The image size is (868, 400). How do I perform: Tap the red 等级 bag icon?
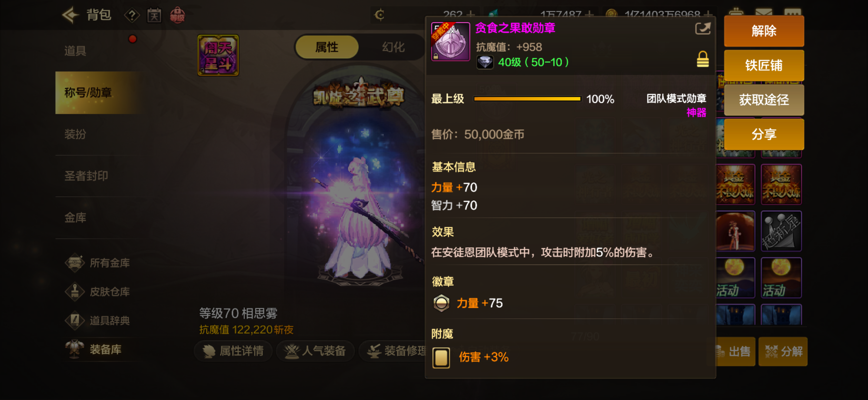tap(177, 15)
